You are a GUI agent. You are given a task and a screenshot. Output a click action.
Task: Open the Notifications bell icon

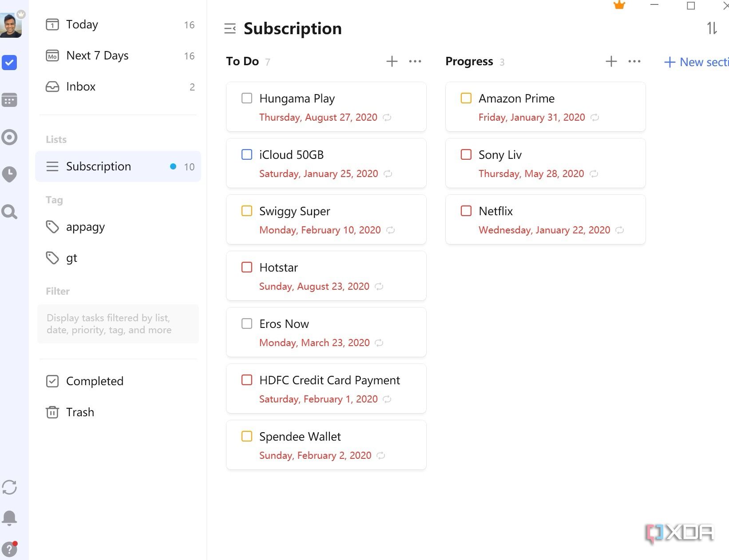point(9,518)
